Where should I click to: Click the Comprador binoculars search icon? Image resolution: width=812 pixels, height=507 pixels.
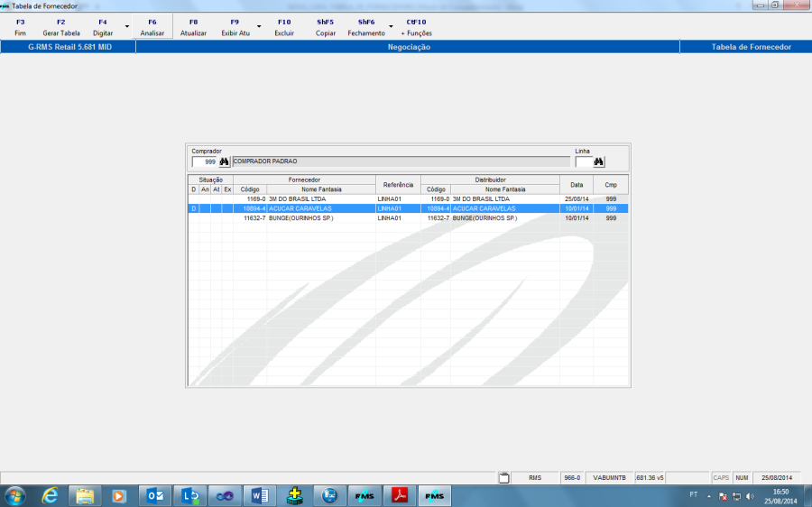(224, 162)
